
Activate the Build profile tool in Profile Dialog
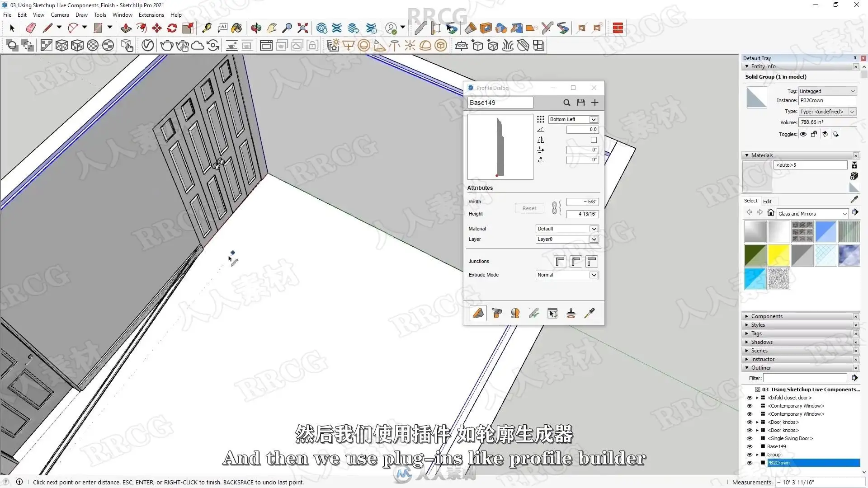478,313
